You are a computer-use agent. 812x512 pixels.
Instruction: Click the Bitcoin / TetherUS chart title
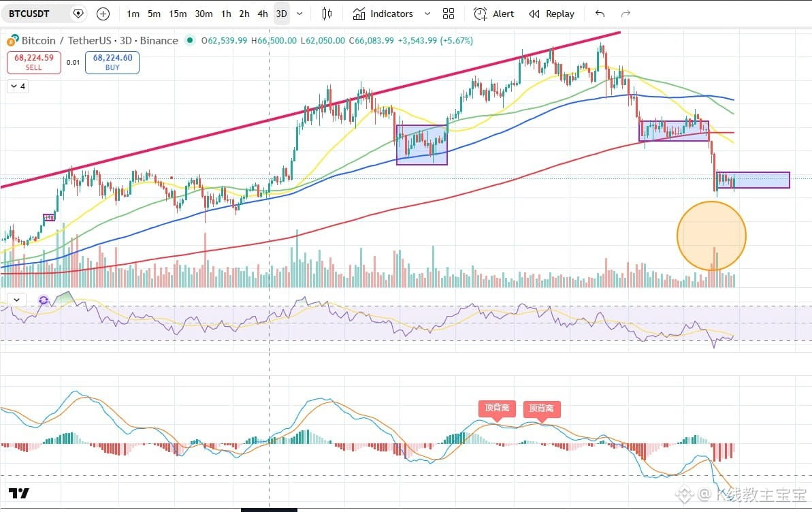(x=99, y=40)
